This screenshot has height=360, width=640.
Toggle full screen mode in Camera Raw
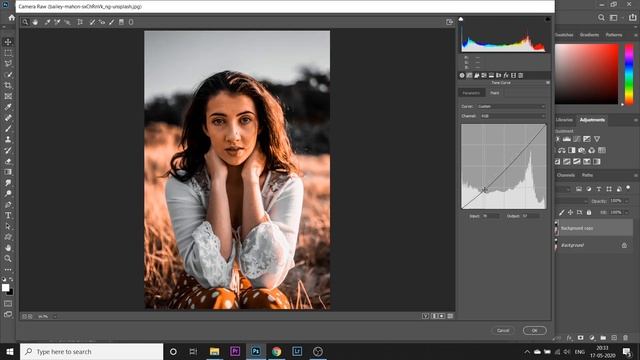449,22
